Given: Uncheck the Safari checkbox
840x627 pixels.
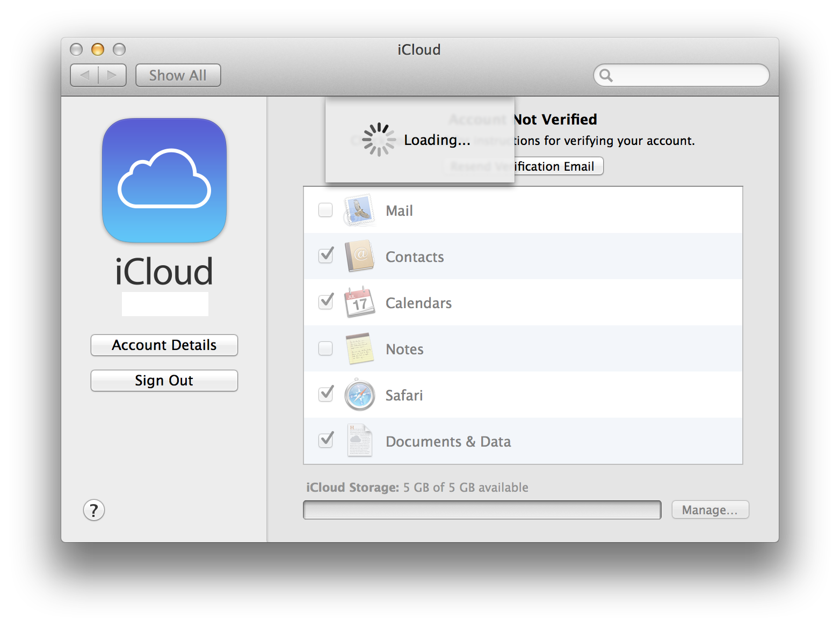Looking at the screenshot, I should 325,393.
